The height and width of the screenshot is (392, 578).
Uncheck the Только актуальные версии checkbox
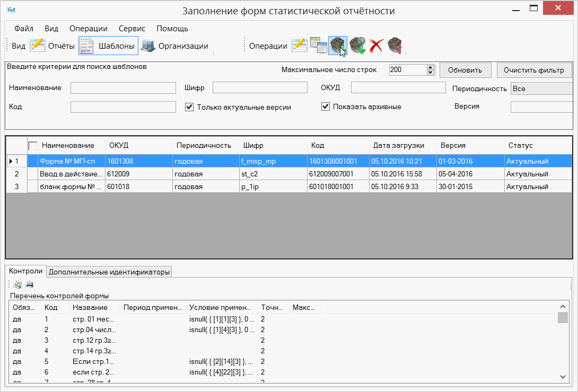click(189, 107)
